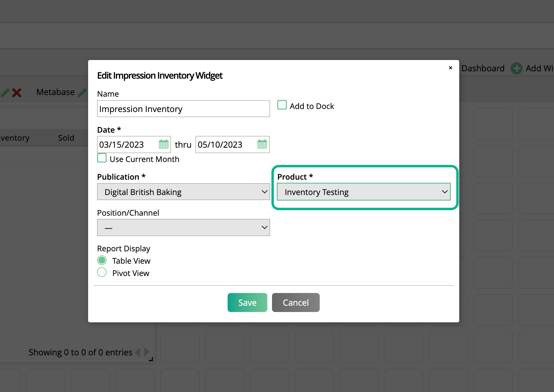This screenshot has width=554, height=392.
Task: Click the pencil icon next to Metabase
Action: tap(82, 92)
